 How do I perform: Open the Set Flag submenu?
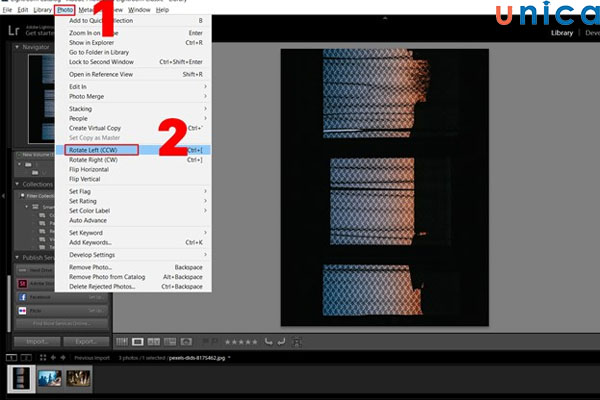pos(133,191)
